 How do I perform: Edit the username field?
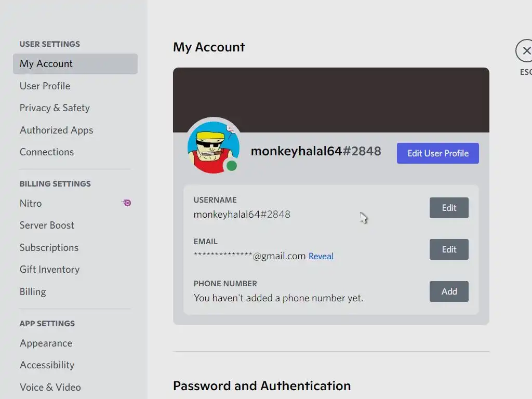449,208
